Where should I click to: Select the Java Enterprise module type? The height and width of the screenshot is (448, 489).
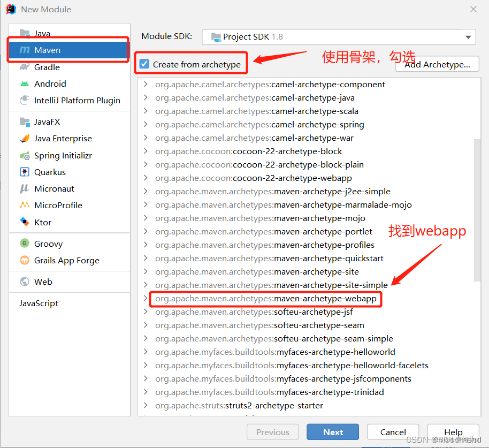pos(69,138)
